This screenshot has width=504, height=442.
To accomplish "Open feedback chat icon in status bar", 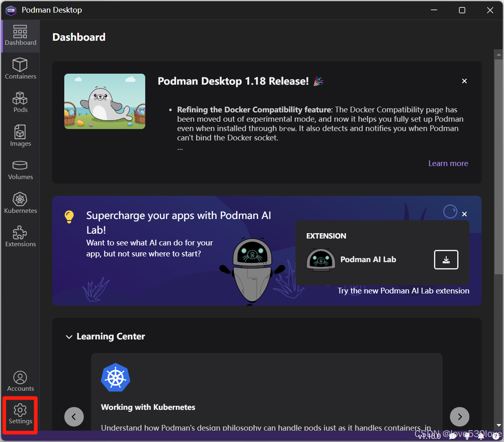I will 453,435.
